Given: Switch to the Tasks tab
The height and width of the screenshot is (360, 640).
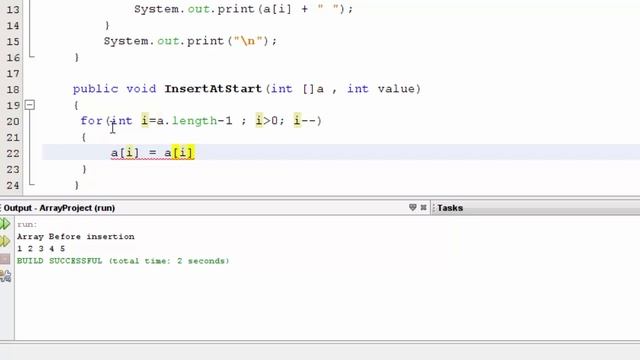Looking at the screenshot, I should point(450,208).
